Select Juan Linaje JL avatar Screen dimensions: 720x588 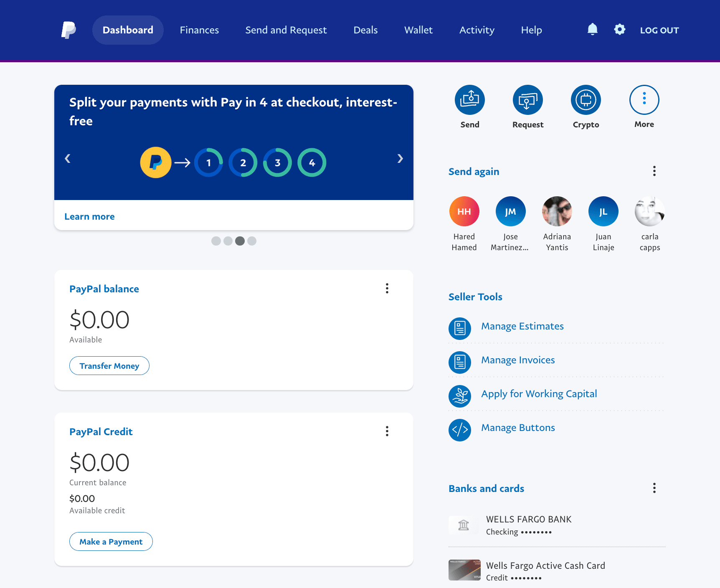603,211
